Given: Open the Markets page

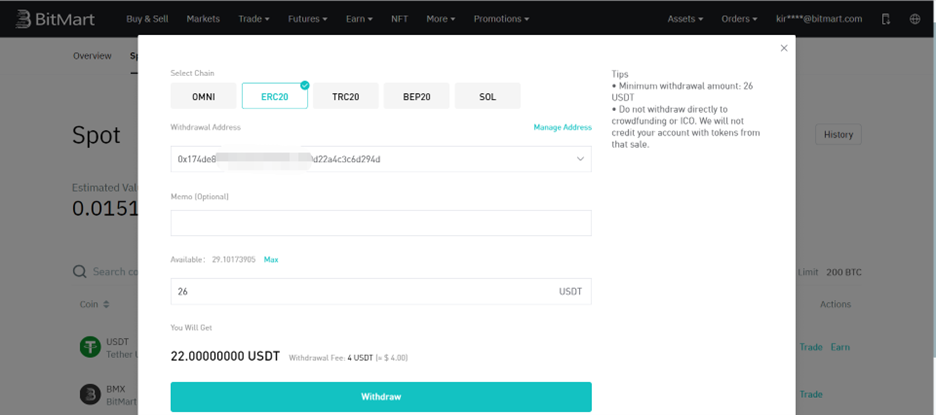Looking at the screenshot, I should 203,19.
